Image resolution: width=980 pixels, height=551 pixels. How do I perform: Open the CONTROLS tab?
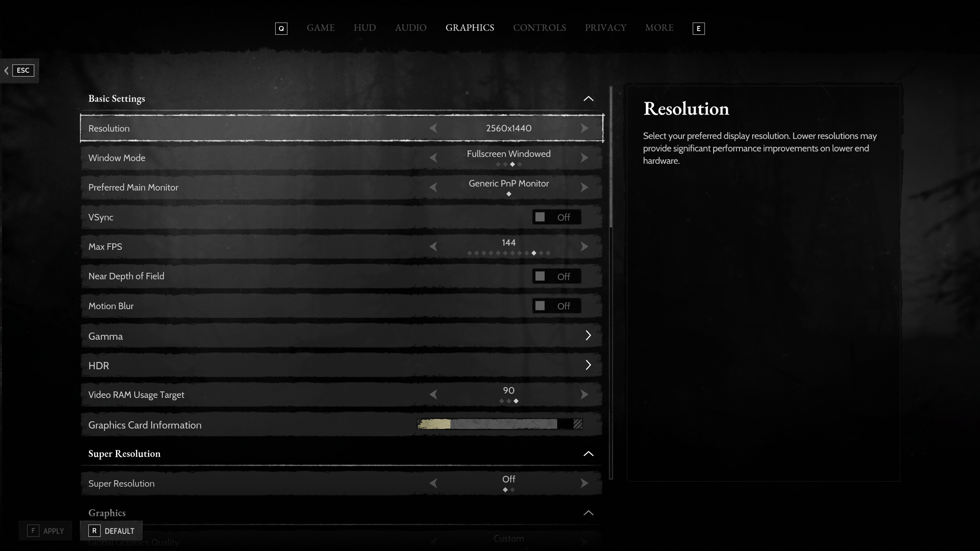tap(539, 28)
